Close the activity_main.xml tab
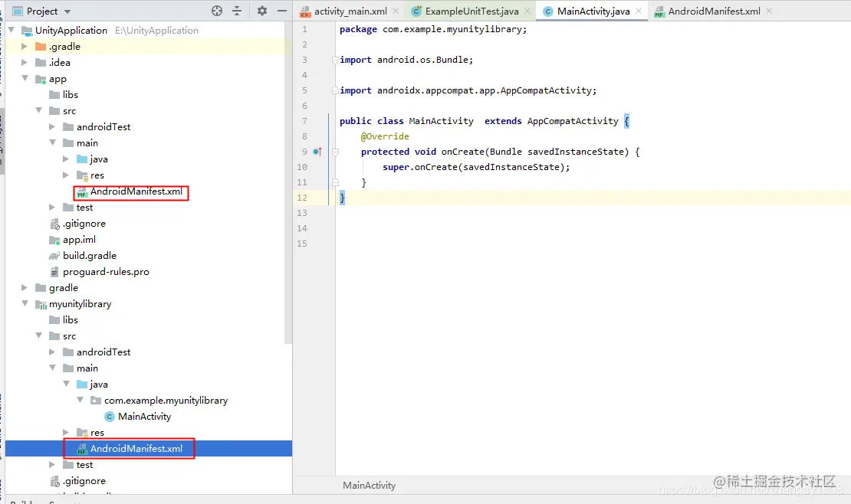The image size is (851, 504). pyautogui.click(x=396, y=11)
